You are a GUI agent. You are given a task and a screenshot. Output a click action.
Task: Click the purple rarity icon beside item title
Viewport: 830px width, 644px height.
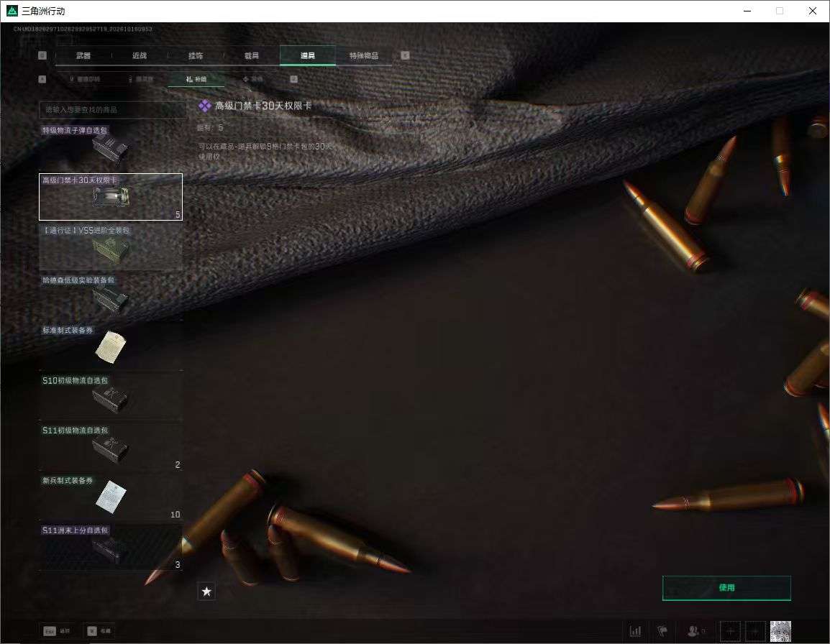click(205, 106)
